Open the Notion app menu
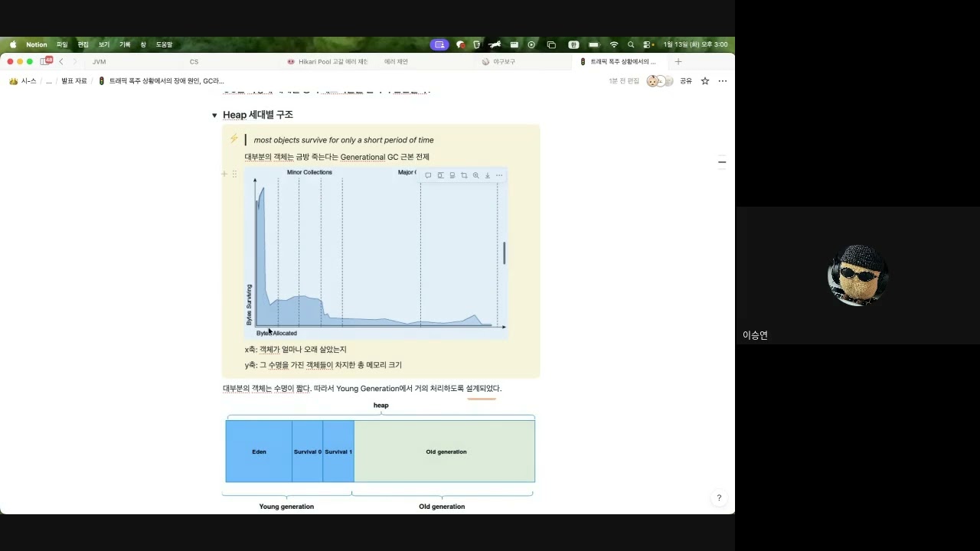980x551 pixels. pyautogui.click(x=37, y=44)
